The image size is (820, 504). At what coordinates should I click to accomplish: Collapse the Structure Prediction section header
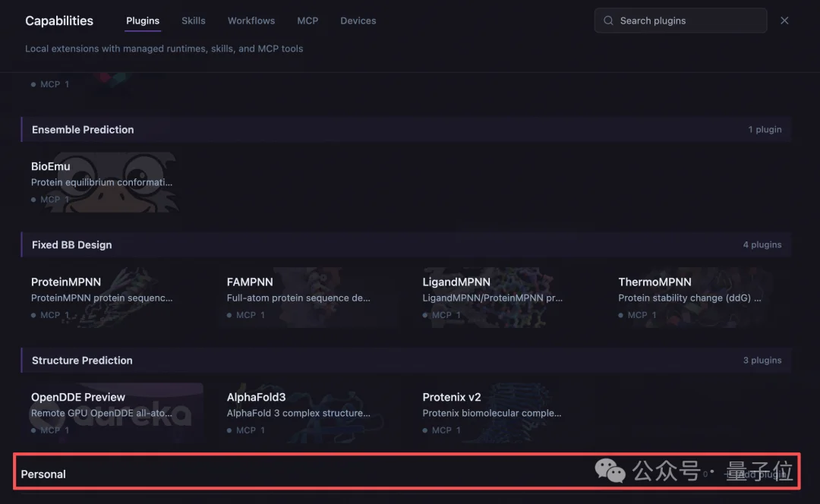(x=405, y=361)
